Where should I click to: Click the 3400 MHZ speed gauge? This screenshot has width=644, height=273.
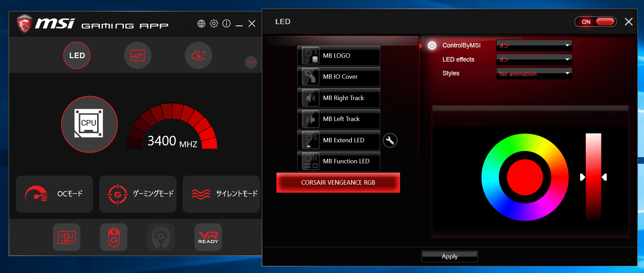pyautogui.click(x=172, y=126)
